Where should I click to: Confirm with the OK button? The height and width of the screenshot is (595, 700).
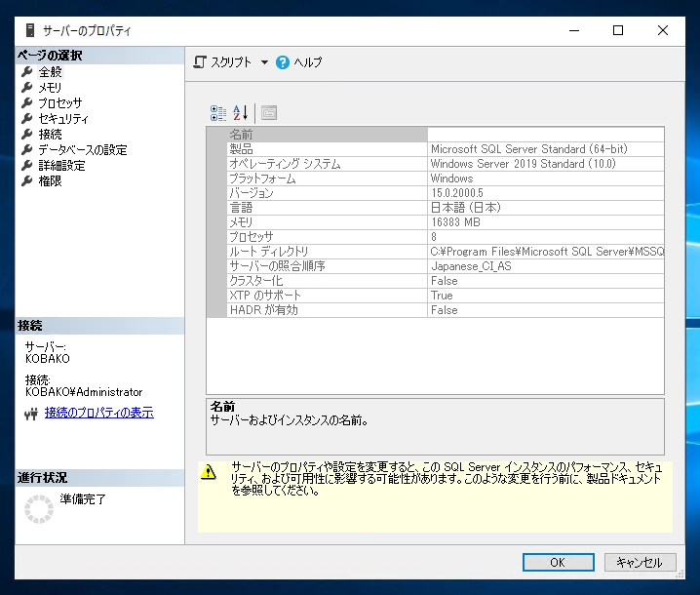click(x=558, y=562)
